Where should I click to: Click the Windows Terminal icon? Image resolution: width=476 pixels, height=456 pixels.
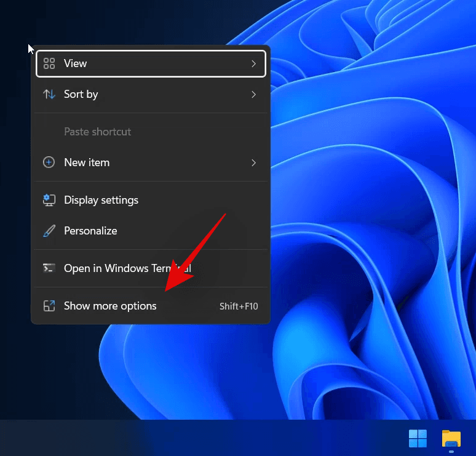coord(49,268)
